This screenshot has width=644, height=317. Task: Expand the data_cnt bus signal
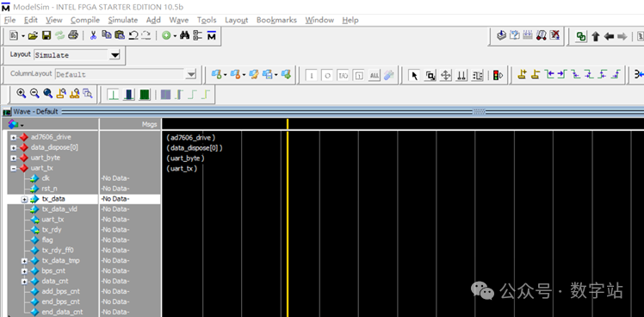point(24,281)
